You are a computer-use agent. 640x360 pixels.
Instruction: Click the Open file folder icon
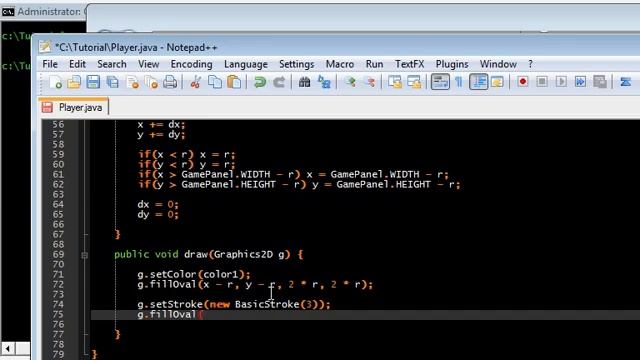pyautogui.click(x=74, y=82)
